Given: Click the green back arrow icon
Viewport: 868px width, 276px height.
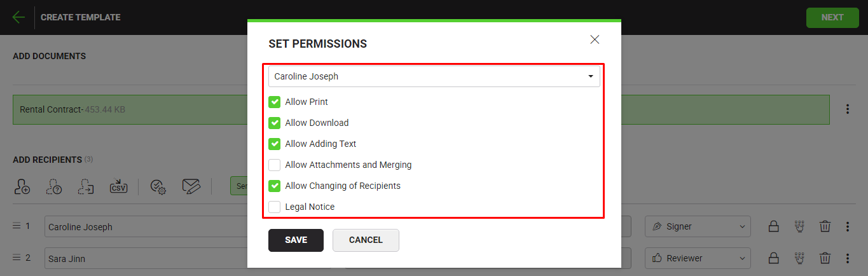Looking at the screenshot, I should pos(18,17).
